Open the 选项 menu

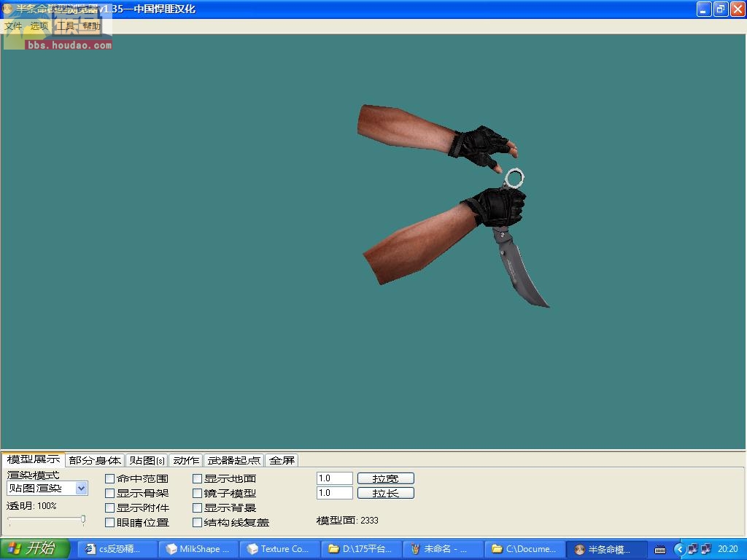[x=39, y=26]
